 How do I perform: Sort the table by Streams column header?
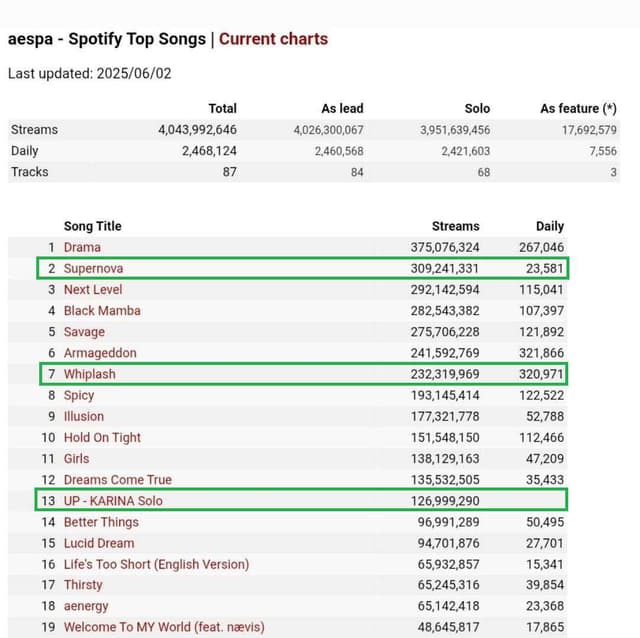pos(455,226)
